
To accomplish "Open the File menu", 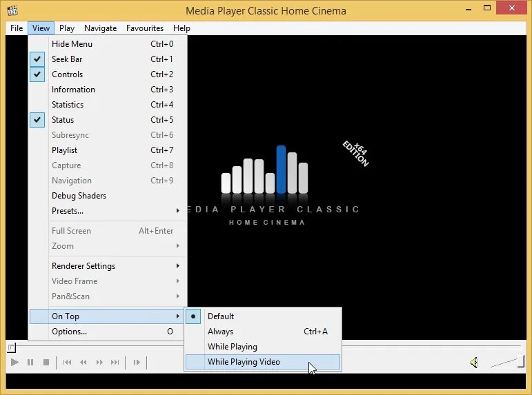I will tap(17, 28).
